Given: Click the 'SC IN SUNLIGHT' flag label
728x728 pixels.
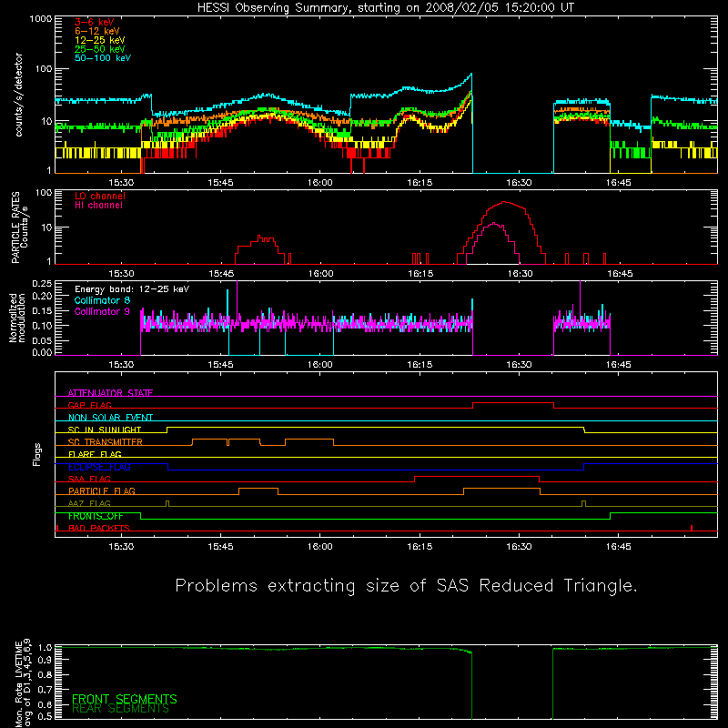Looking at the screenshot, I should click(105, 430).
